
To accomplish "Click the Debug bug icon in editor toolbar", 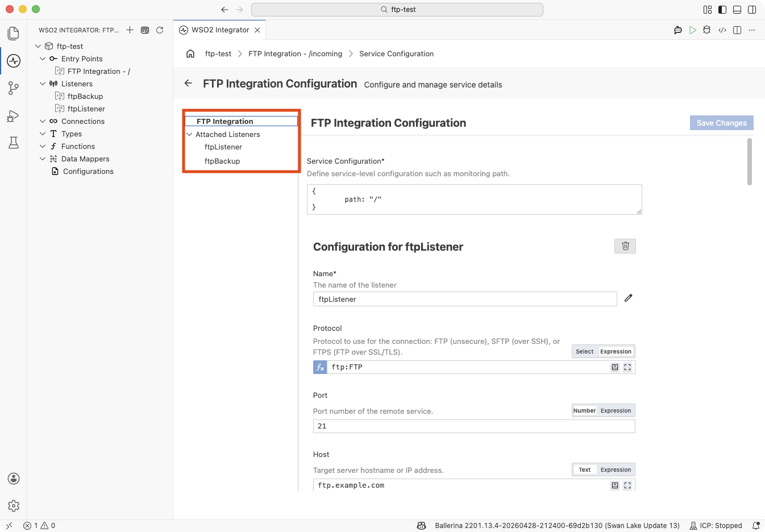I will click(707, 30).
